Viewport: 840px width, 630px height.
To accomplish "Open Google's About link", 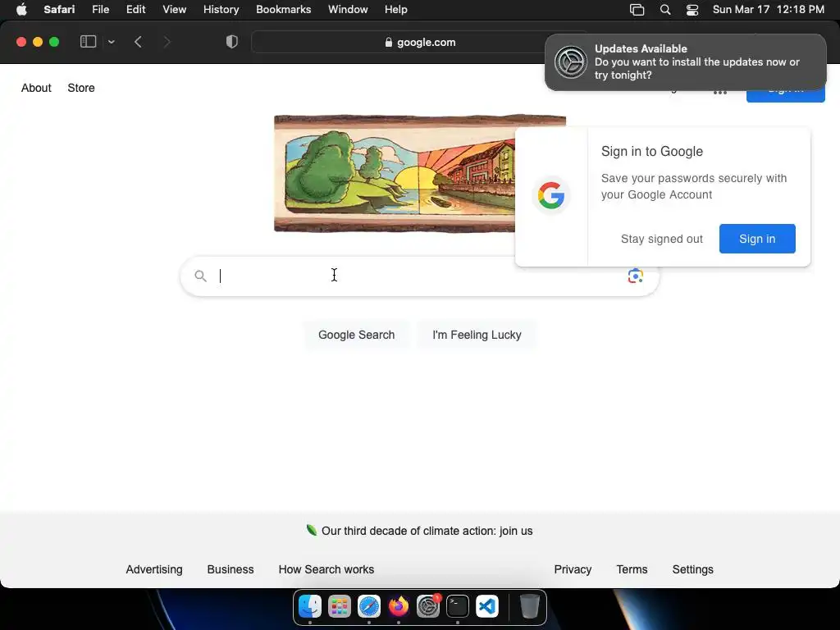I will pyautogui.click(x=36, y=88).
